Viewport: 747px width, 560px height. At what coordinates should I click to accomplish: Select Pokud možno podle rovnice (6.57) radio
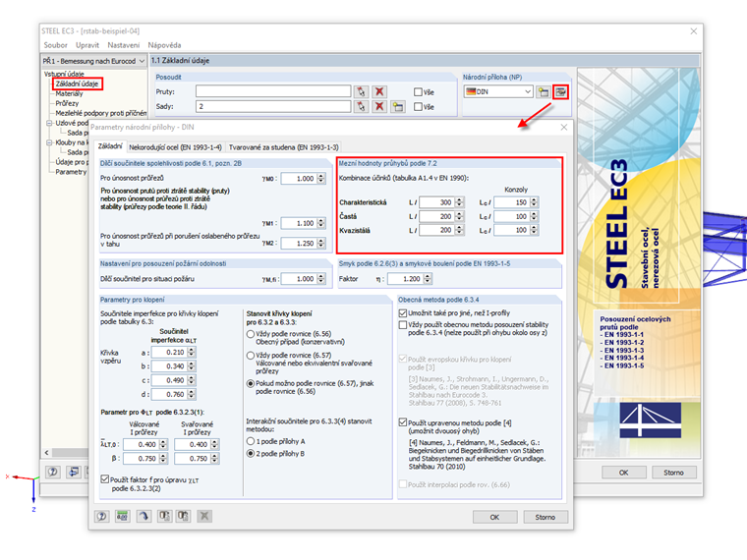[x=250, y=383]
